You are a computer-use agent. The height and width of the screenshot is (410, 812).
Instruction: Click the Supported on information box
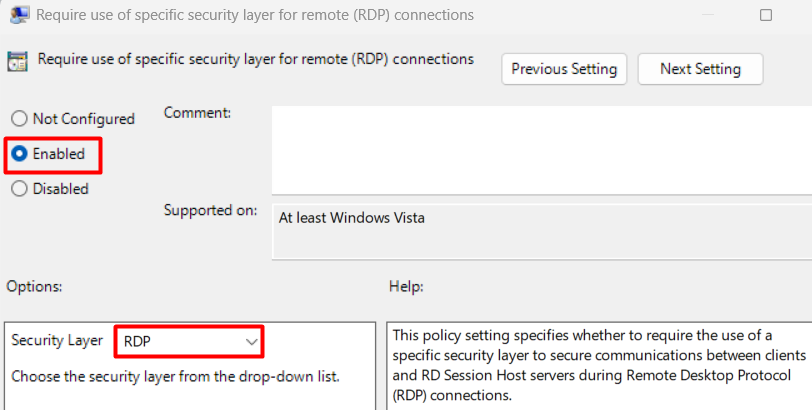click(x=542, y=231)
